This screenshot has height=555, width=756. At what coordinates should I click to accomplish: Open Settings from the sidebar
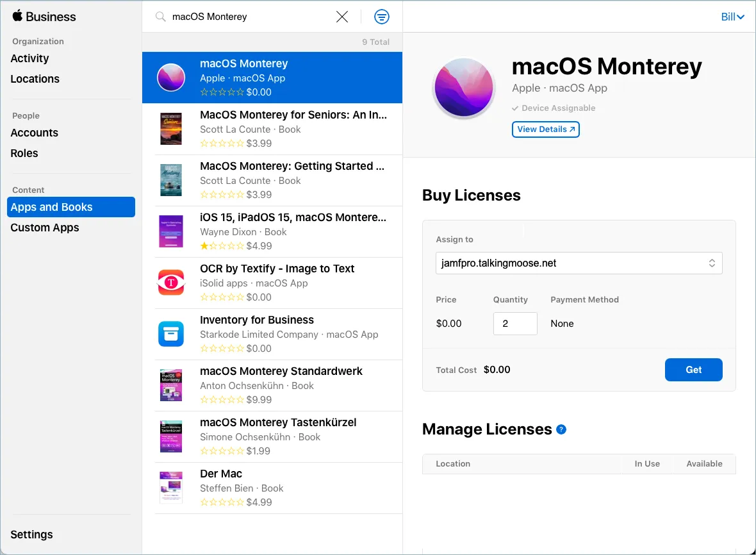click(31, 534)
